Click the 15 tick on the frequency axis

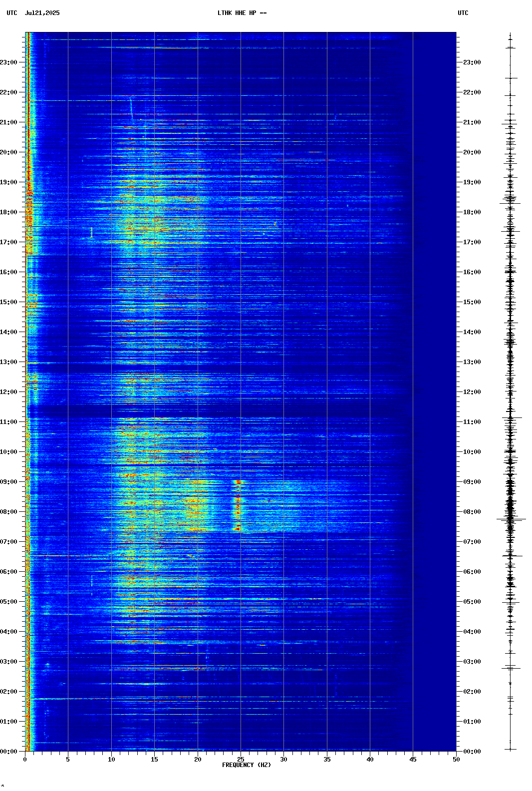click(154, 760)
